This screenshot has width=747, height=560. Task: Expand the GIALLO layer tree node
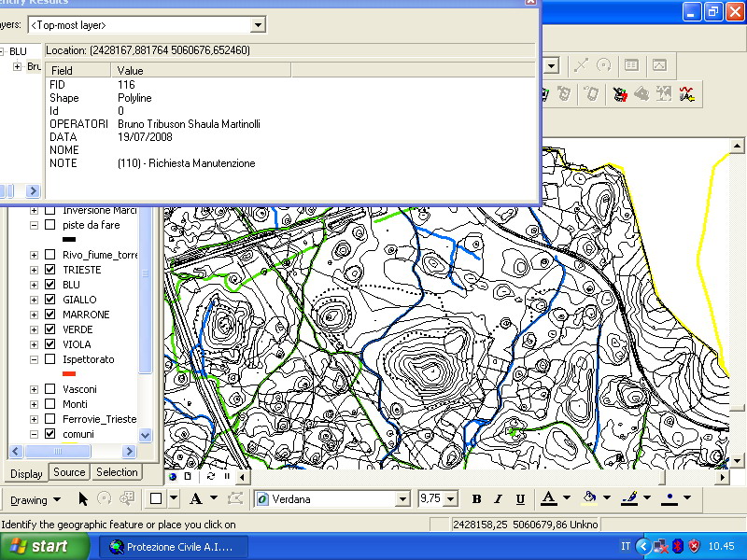coord(35,300)
